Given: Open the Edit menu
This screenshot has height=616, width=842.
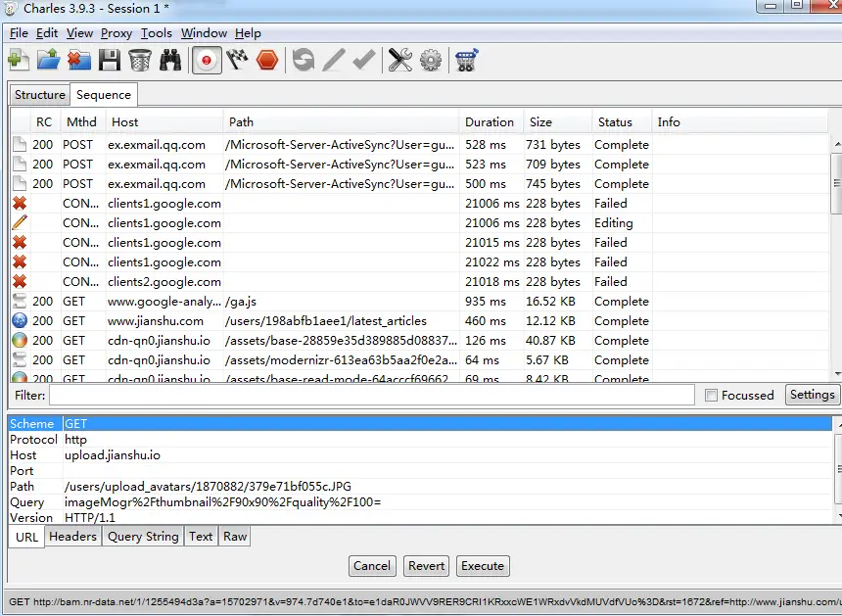Looking at the screenshot, I should coord(47,33).
